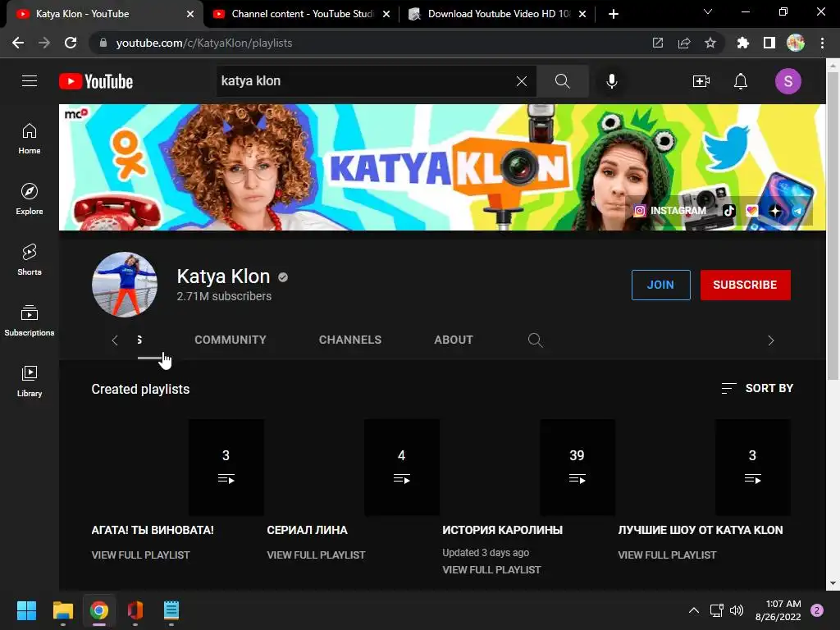Open the INSTAGRAM link on the banner
Screen dimensions: 840x630
(671, 211)
